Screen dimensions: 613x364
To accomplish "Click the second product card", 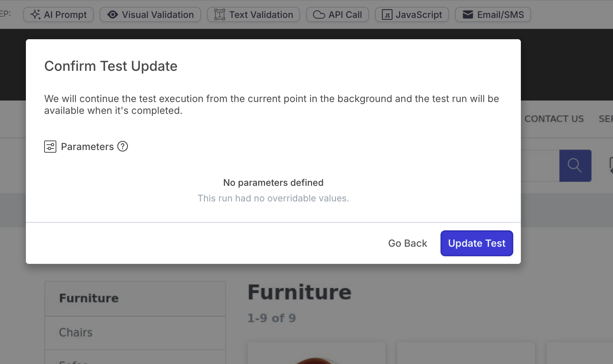I will click(x=466, y=354).
